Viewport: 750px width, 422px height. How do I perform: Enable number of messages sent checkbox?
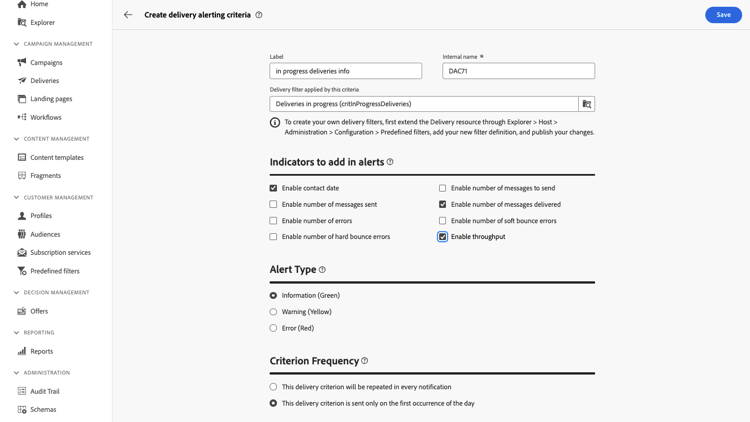273,204
